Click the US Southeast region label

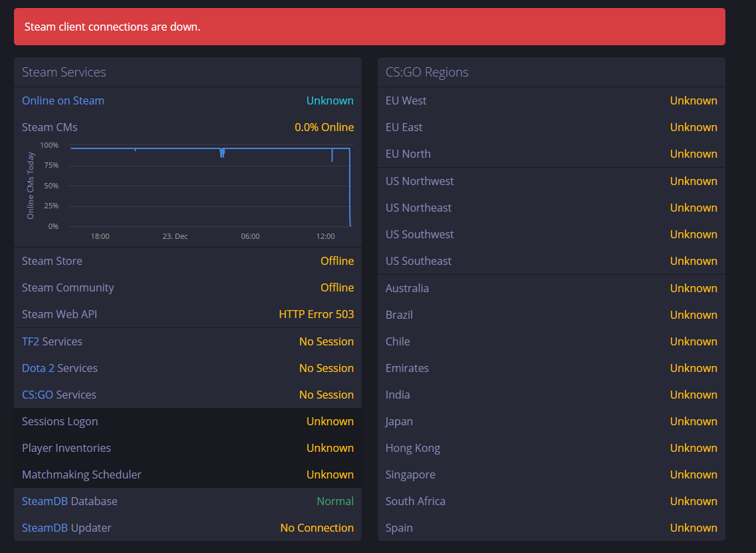pyautogui.click(x=418, y=261)
